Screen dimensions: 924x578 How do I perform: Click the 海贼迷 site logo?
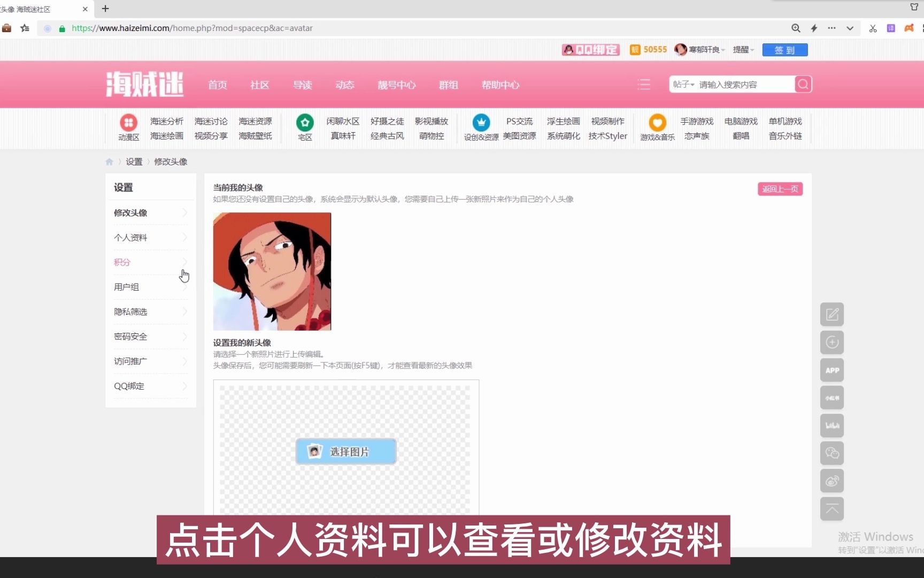144,84
